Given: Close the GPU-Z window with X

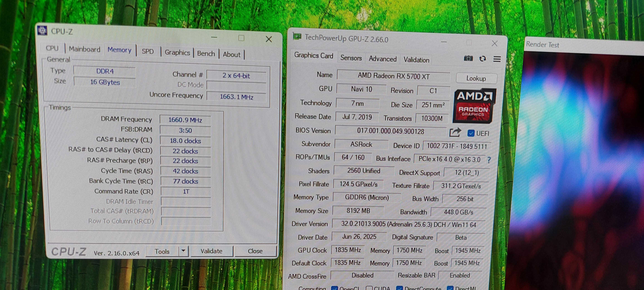Looking at the screenshot, I should pos(495,43).
